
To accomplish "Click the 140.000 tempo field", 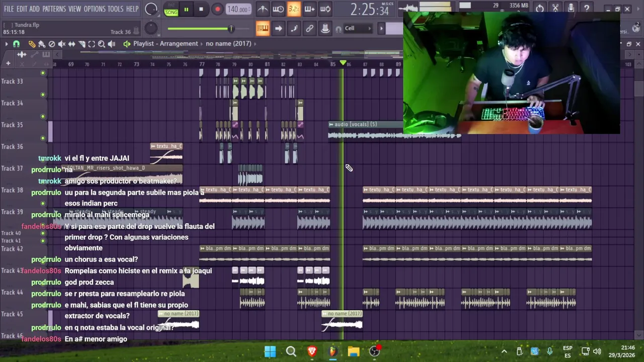I will [237, 9].
